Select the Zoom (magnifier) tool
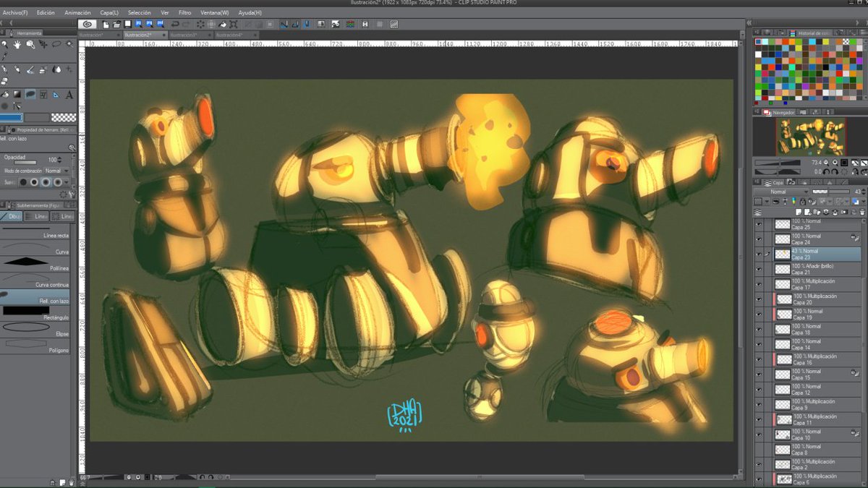This screenshot has width=868, height=488. 4,44
